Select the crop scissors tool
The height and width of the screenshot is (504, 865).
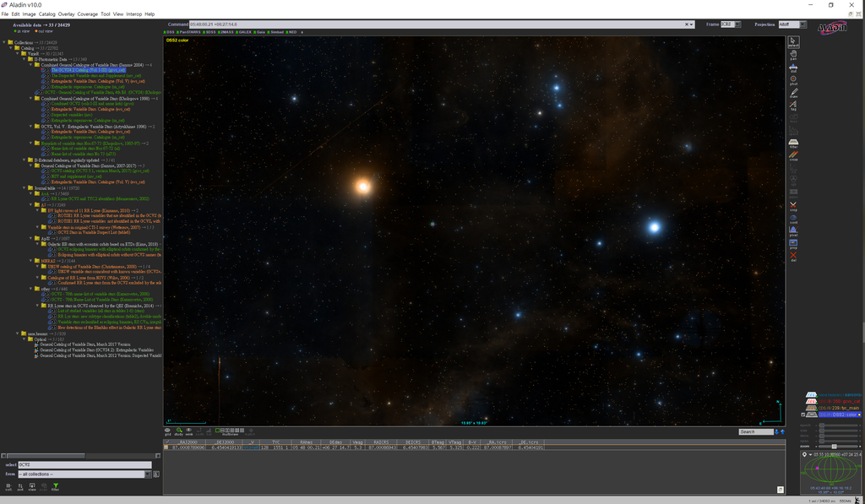click(x=793, y=206)
